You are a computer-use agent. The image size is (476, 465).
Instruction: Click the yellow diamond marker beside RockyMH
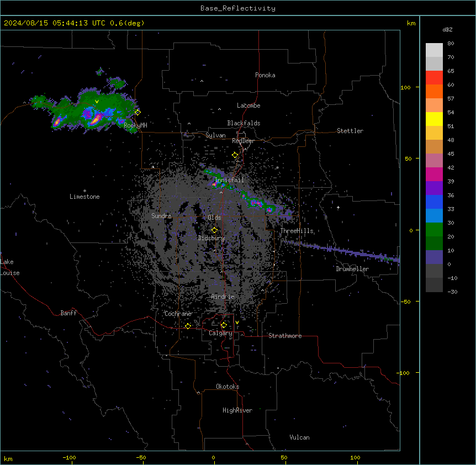[137, 112]
